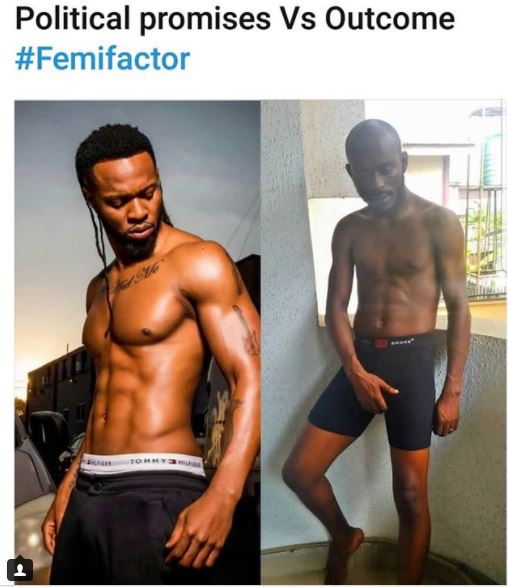Click the green water tank in the background
508x587 pixels.
point(492,160)
